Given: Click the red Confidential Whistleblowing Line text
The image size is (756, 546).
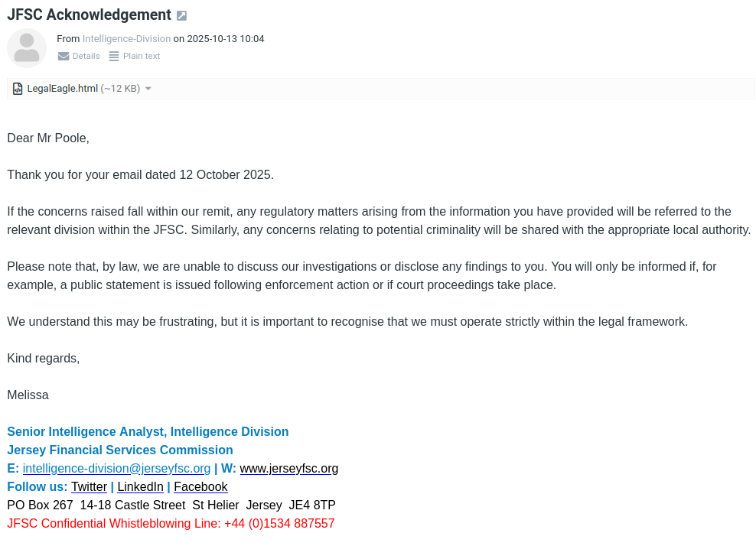Looking at the screenshot, I should tap(171, 524).
